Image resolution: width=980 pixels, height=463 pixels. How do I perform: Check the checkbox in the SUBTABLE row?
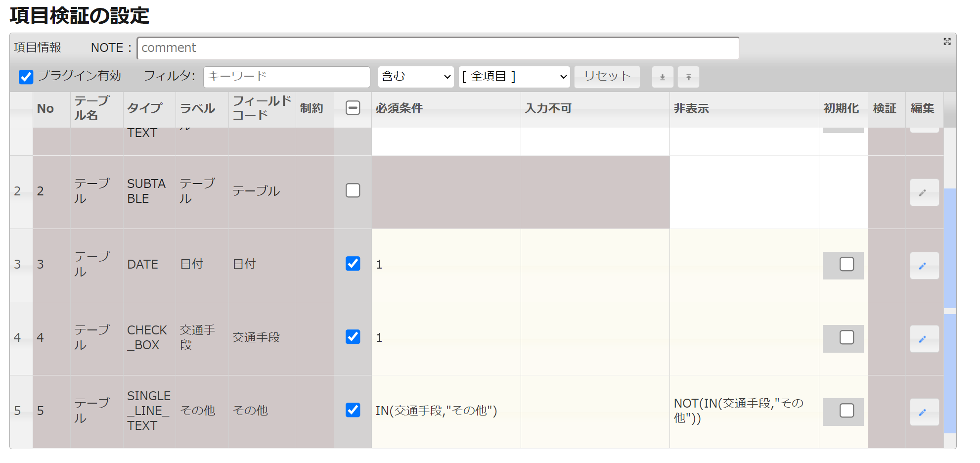(353, 190)
